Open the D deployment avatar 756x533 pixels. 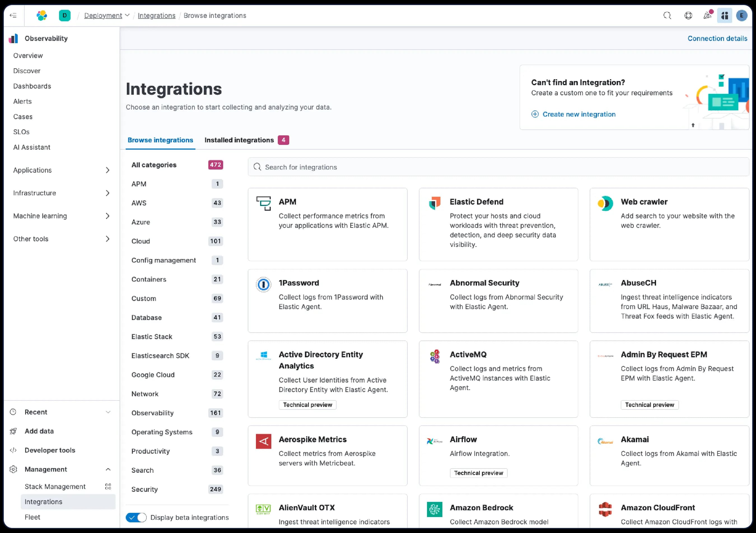64,15
